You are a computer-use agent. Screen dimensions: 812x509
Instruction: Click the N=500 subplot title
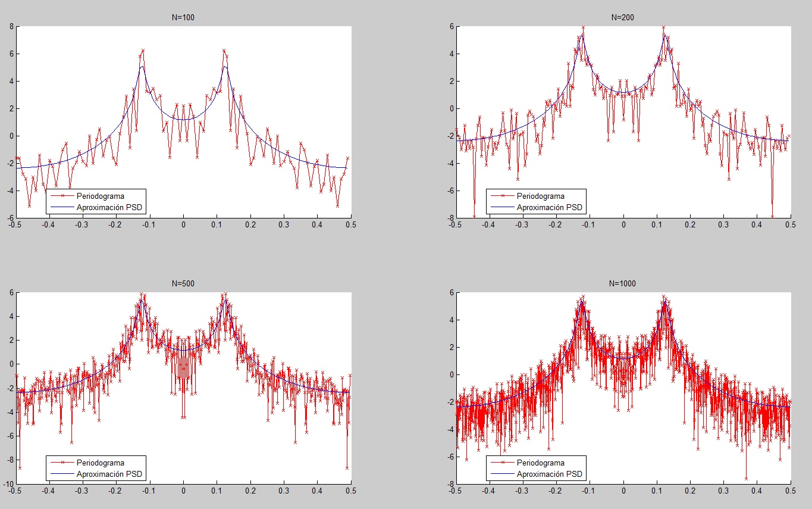tap(183, 283)
